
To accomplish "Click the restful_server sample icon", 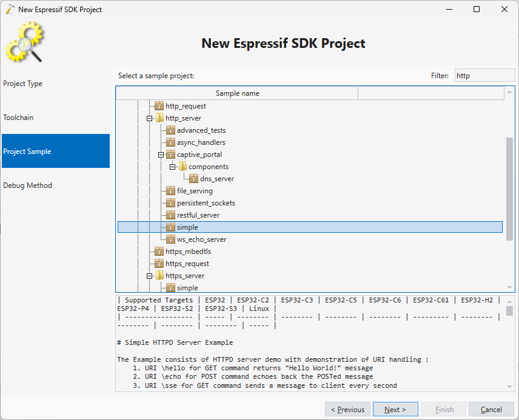I will point(170,215).
